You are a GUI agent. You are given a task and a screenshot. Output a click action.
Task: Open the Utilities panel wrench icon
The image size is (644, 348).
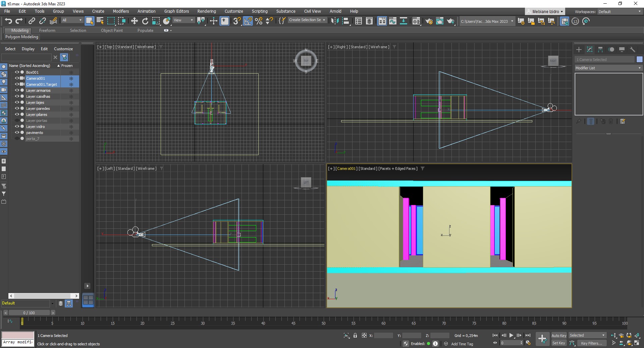point(633,50)
